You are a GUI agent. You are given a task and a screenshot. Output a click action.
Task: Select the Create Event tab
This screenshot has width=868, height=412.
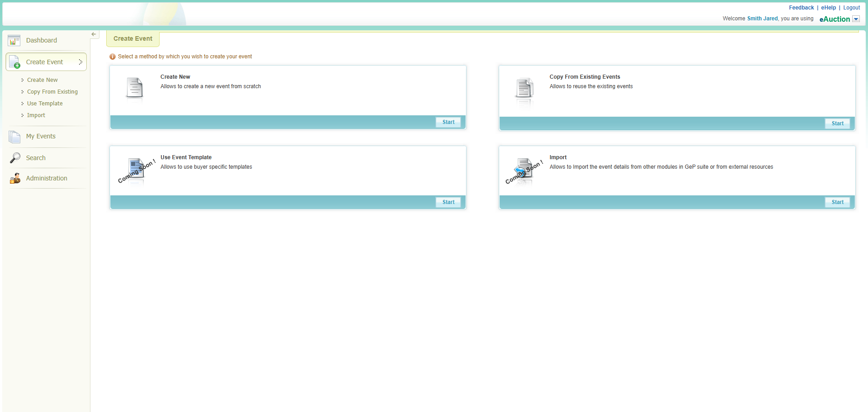point(133,39)
